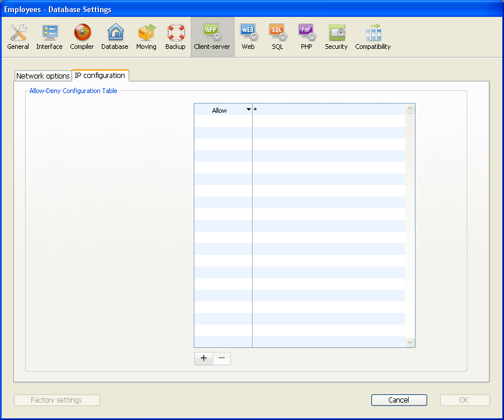
Task: Open the SQL settings page
Action: point(277,37)
